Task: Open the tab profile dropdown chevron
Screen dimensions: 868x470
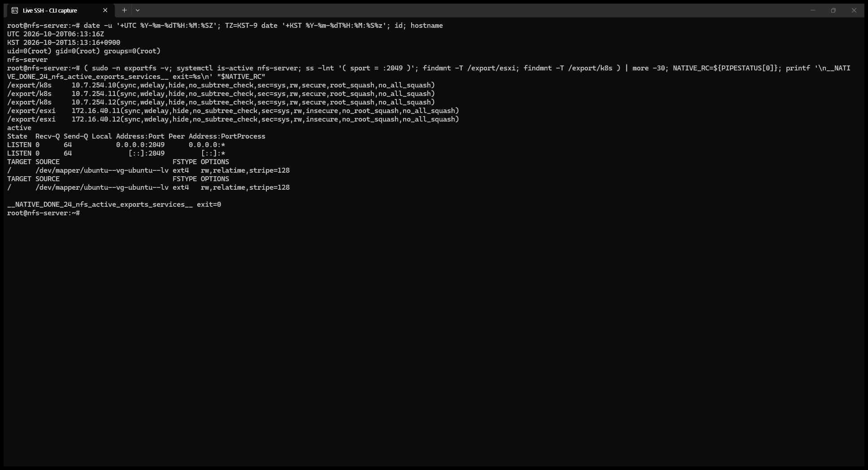Action: [x=138, y=10]
